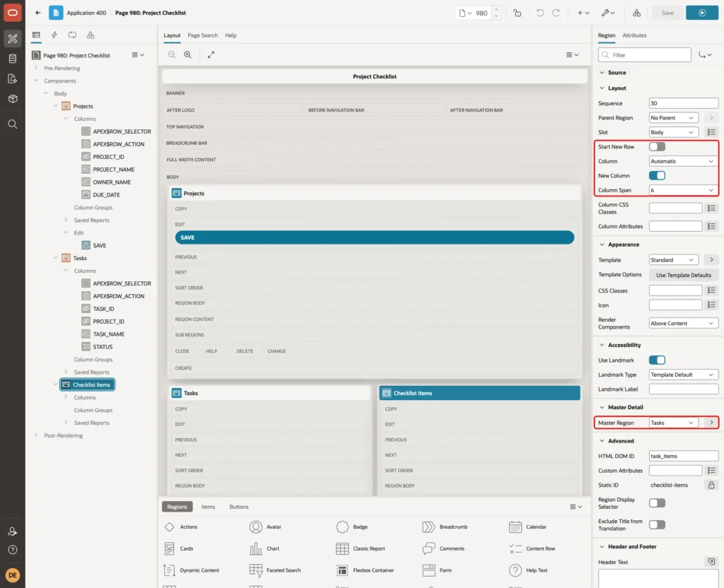This screenshot has height=588, width=724.
Task: Switch to the Page Search tab
Action: click(x=202, y=35)
